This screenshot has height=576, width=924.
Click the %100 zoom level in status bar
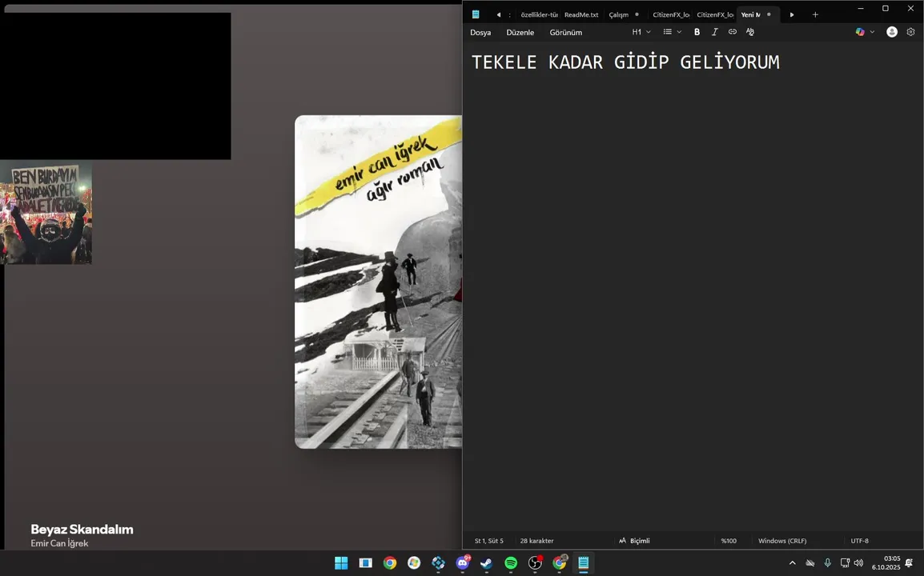(729, 541)
